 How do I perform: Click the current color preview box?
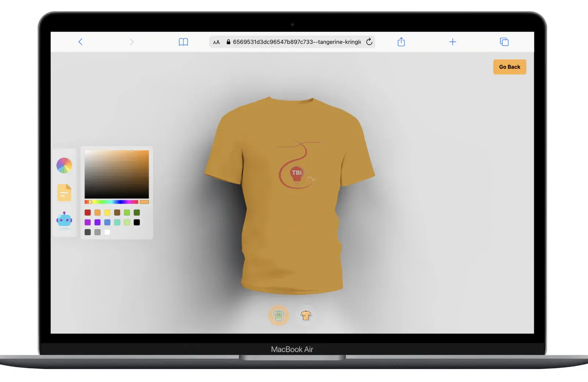pos(144,202)
